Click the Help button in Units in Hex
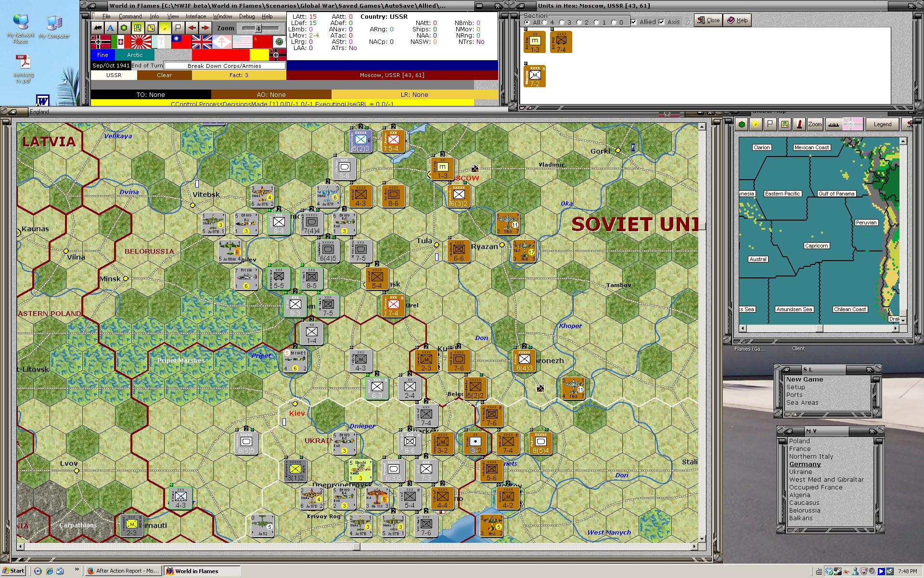The image size is (924, 578). coord(737,20)
